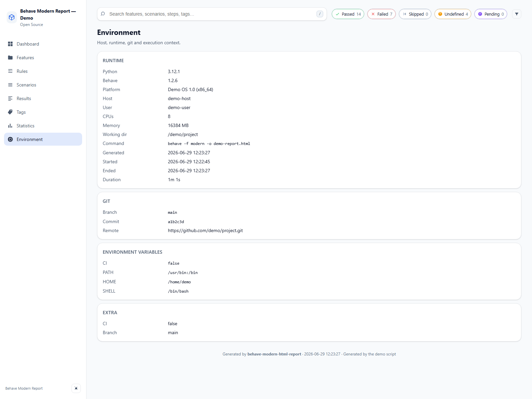Open the Dashboard page

pyautogui.click(x=43, y=44)
